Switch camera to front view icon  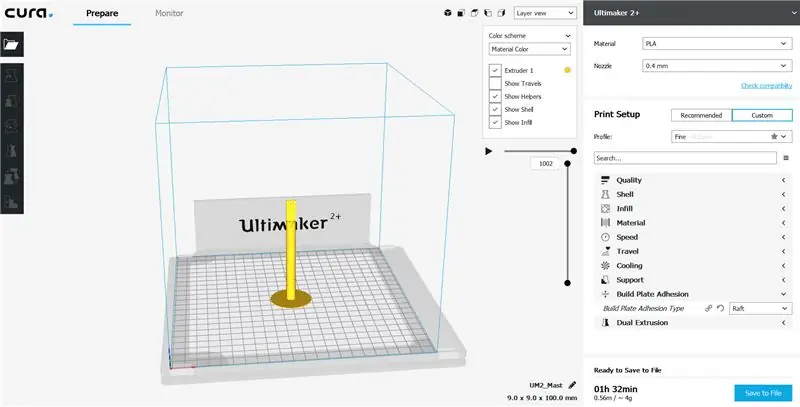(x=461, y=13)
